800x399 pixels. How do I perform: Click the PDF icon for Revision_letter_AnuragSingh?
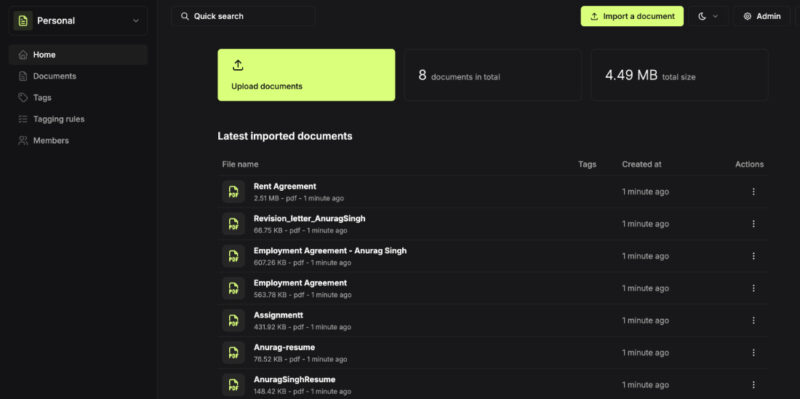click(233, 224)
